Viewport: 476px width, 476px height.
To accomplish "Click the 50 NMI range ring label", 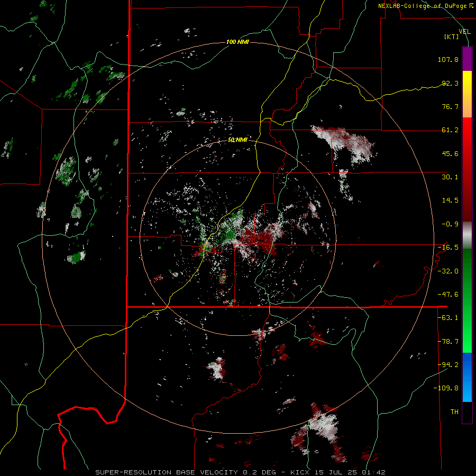I will coord(237,140).
